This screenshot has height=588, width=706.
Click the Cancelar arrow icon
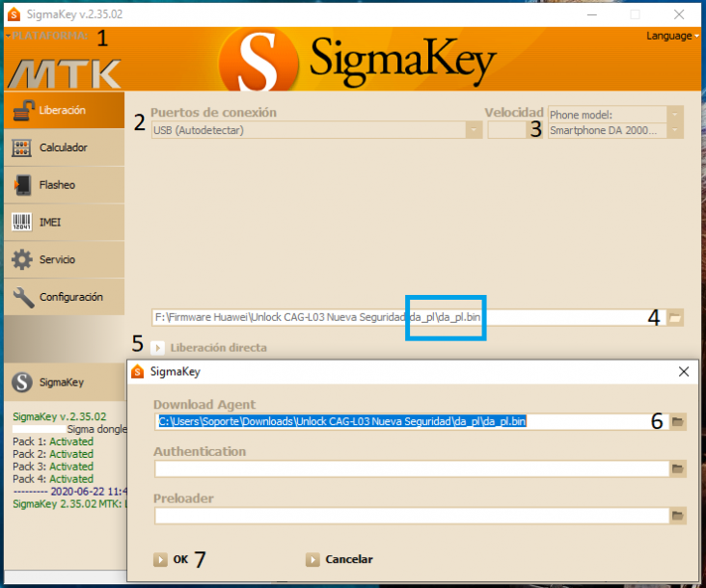click(x=312, y=560)
